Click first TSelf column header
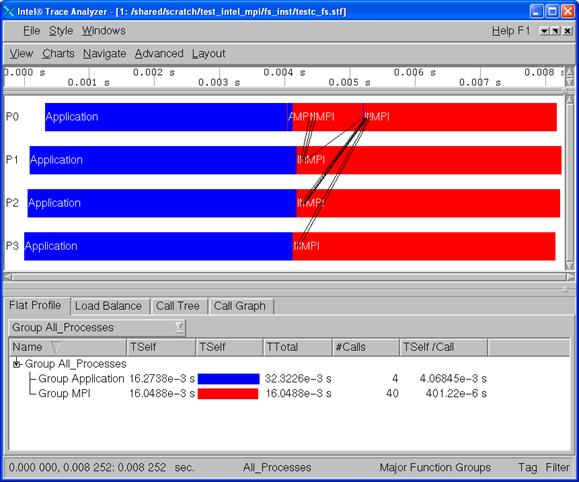This screenshot has height=482, width=579. [161, 347]
